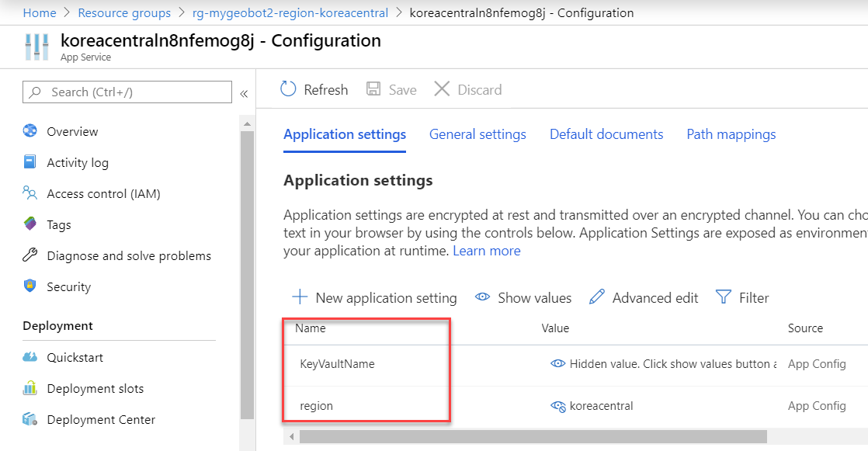
Task: Open the Path mappings tab
Action: coord(731,134)
